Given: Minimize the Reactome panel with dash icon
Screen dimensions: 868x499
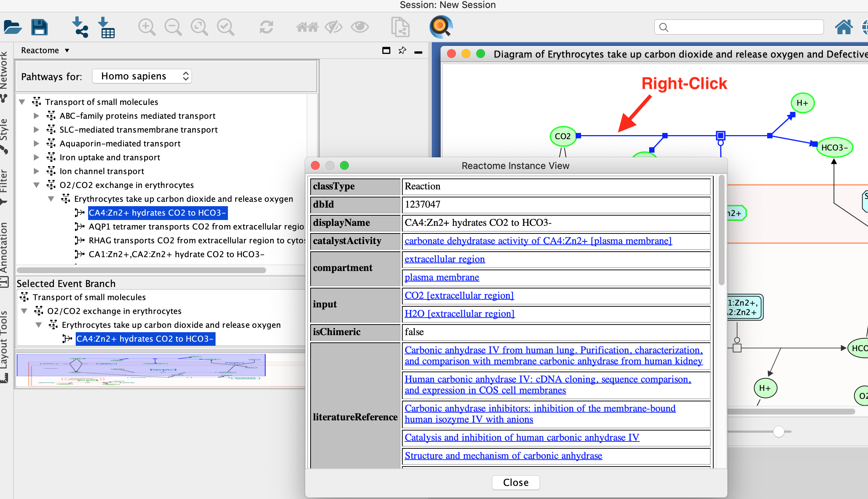Looking at the screenshot, I should [x=418, y=52].
